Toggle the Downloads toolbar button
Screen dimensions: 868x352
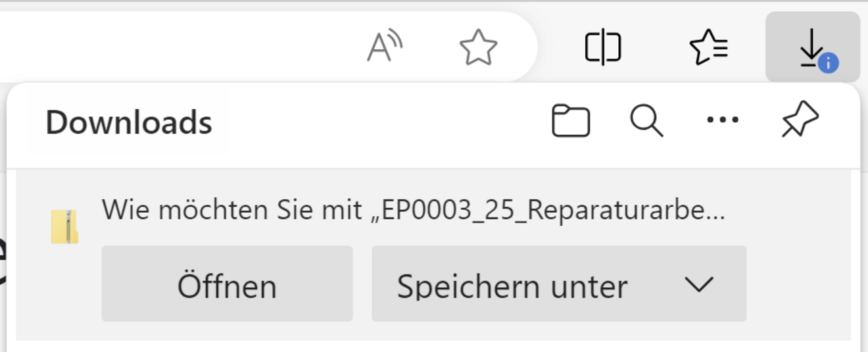click(x=811, y=47)
